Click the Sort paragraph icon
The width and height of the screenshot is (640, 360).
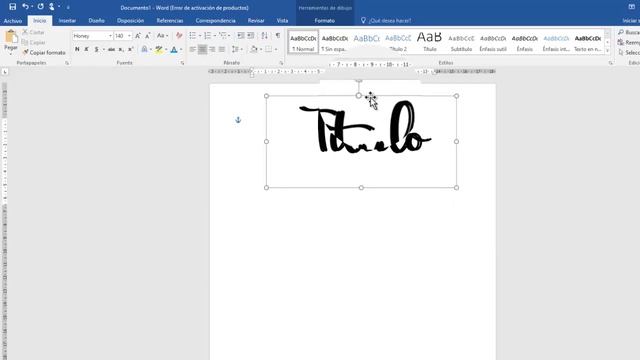264,36
